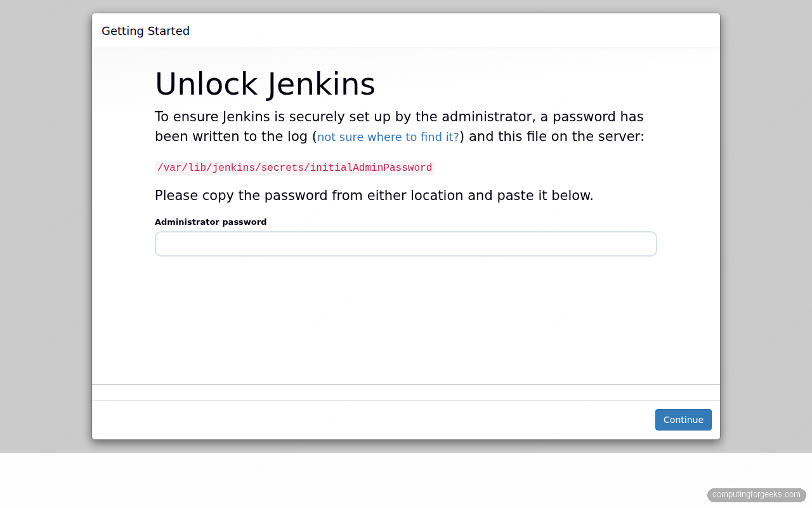Click the computingforgeeks.com watermark badge
Image resolution: width=812 pixels, height=508 pixels.
[756, 495]
